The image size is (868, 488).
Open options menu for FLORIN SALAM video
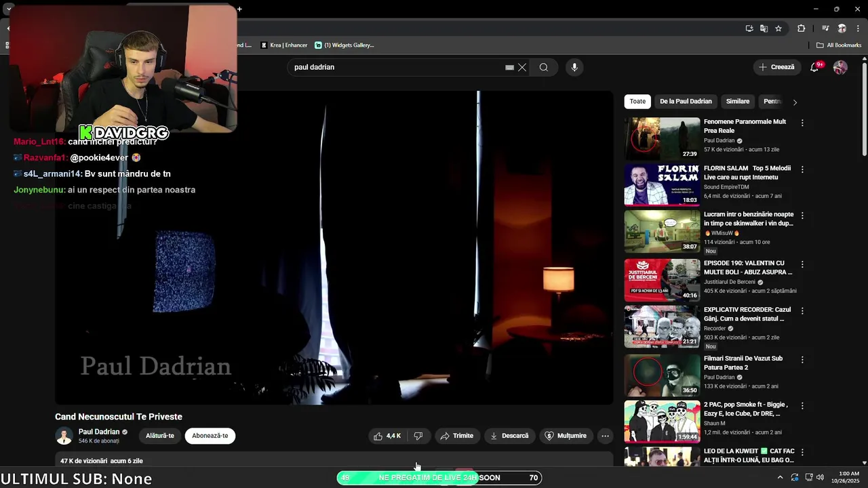[x=802, y=169]
